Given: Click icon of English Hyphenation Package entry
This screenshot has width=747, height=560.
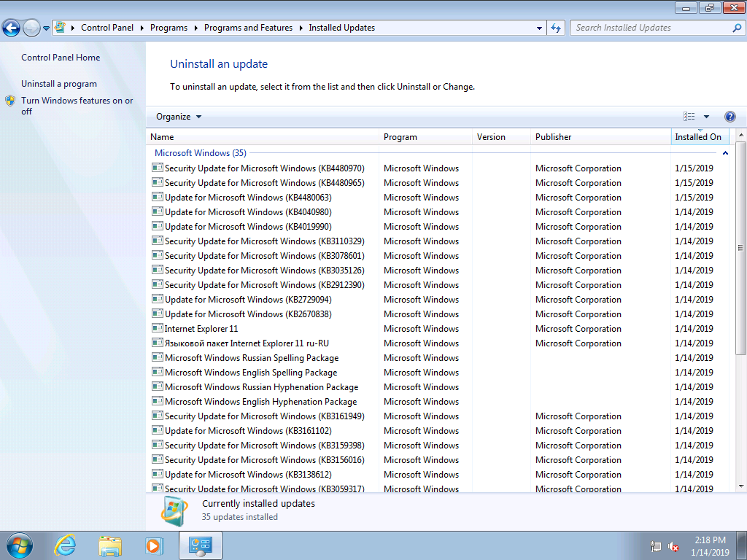Looking at the screenshot, I should [158, 401].
